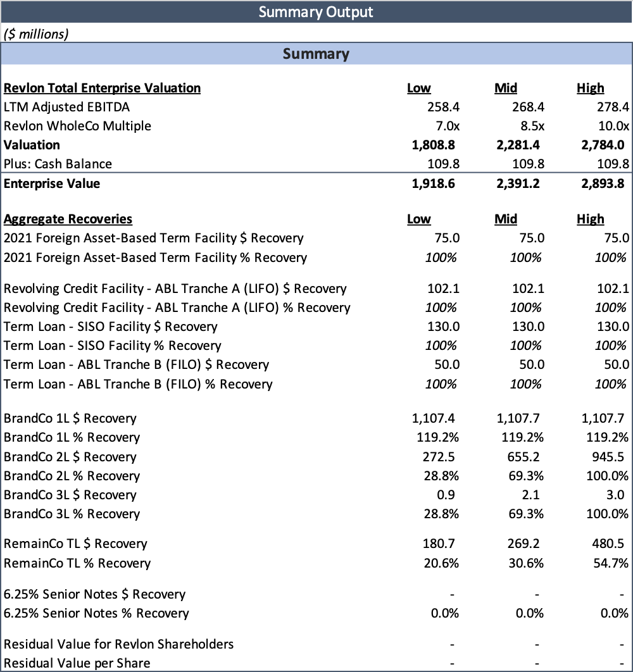Click ABL Tranche B (FILO) % Recovery label
This screenshot has height=672, width=633.
pos(137,384)
